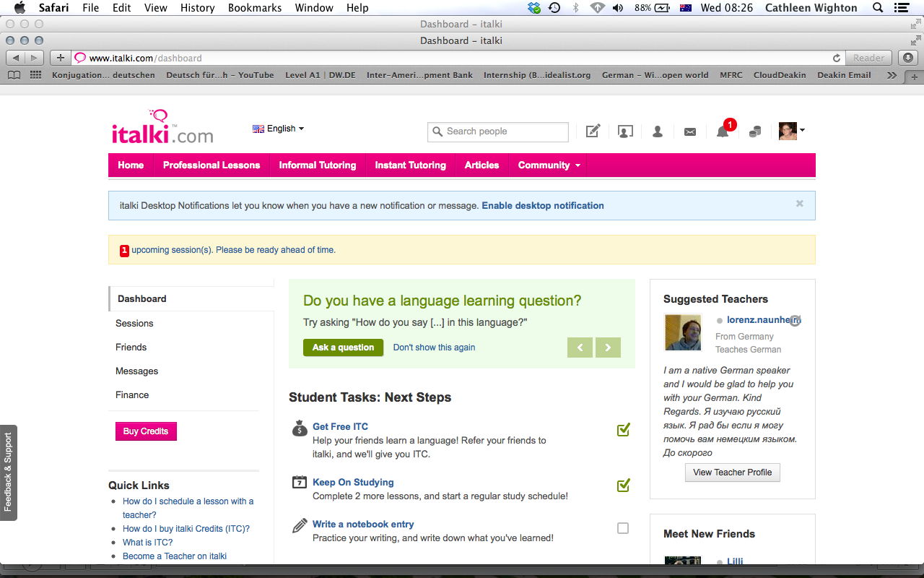The width and height of the screenshot is (924, 578).
Task: Open the profile avatar dropdown
Action: click(x=792, y=131)
